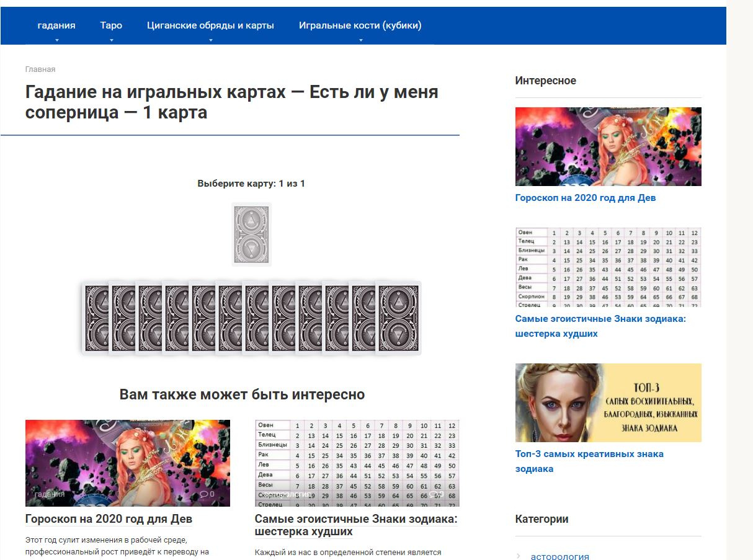Click page title Гадание на игральных картах

(x=232, y=102)
